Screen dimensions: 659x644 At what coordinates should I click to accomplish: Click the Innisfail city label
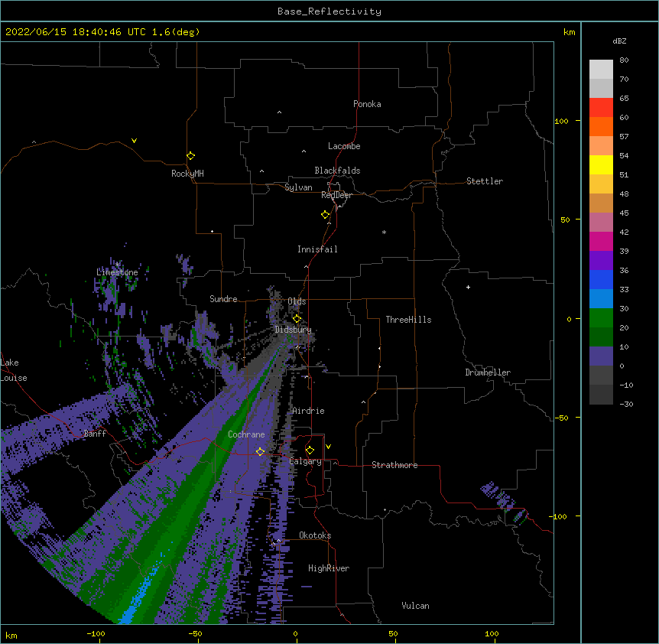(317, 249)
